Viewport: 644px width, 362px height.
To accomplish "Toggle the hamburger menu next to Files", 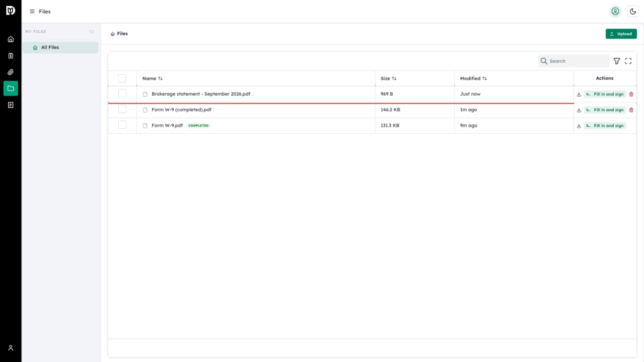I will [x=32, y=11].
